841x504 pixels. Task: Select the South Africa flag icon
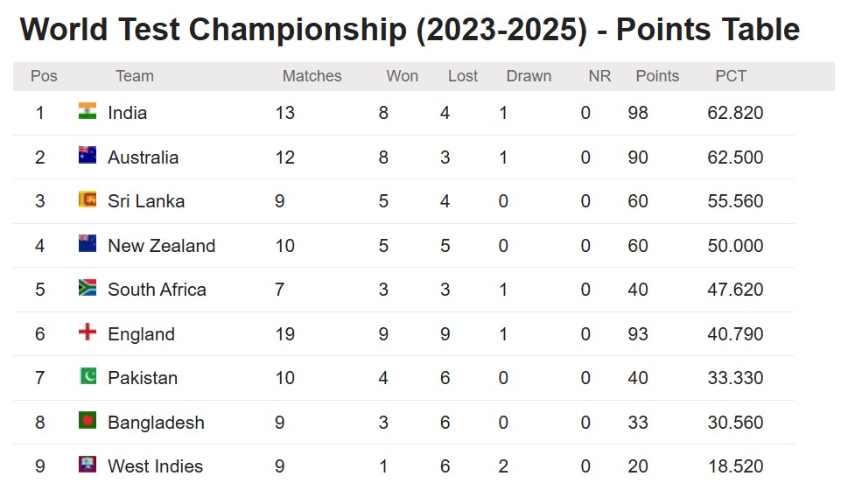click(88, 287)
